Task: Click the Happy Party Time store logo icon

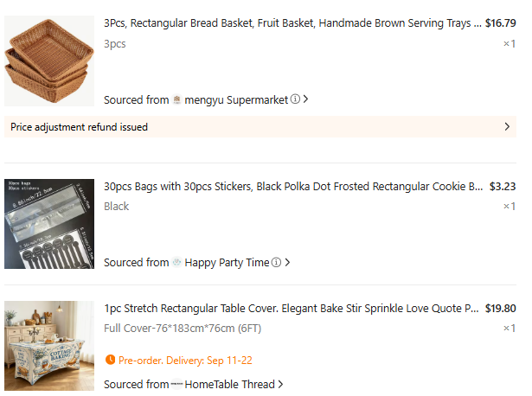Action: tap(176, 262)
